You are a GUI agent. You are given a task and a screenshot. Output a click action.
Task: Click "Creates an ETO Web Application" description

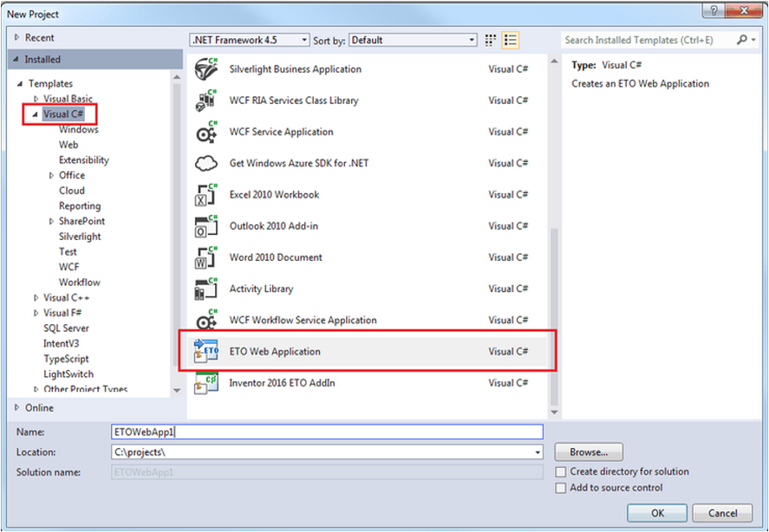pyautogui.click(x=640, y=84)
